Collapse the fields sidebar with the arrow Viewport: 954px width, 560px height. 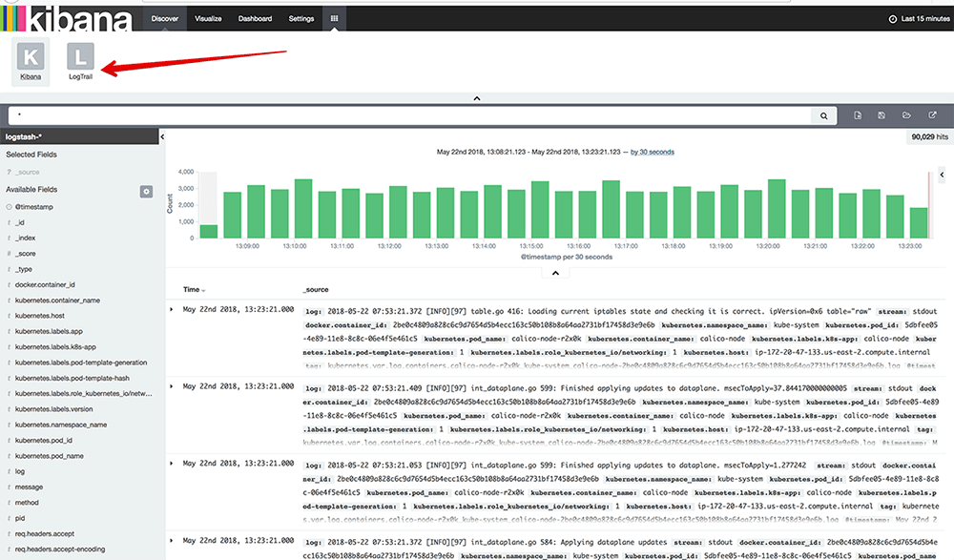[161, 137]
